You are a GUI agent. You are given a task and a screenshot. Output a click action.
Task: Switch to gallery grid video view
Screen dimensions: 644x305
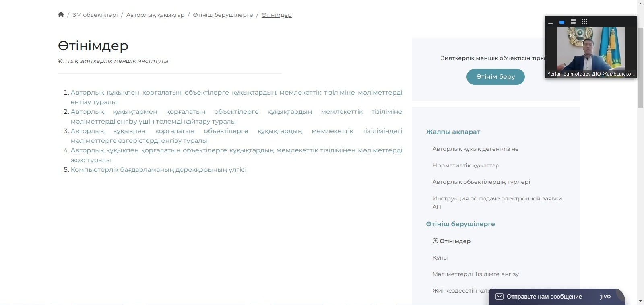[584, 22]
